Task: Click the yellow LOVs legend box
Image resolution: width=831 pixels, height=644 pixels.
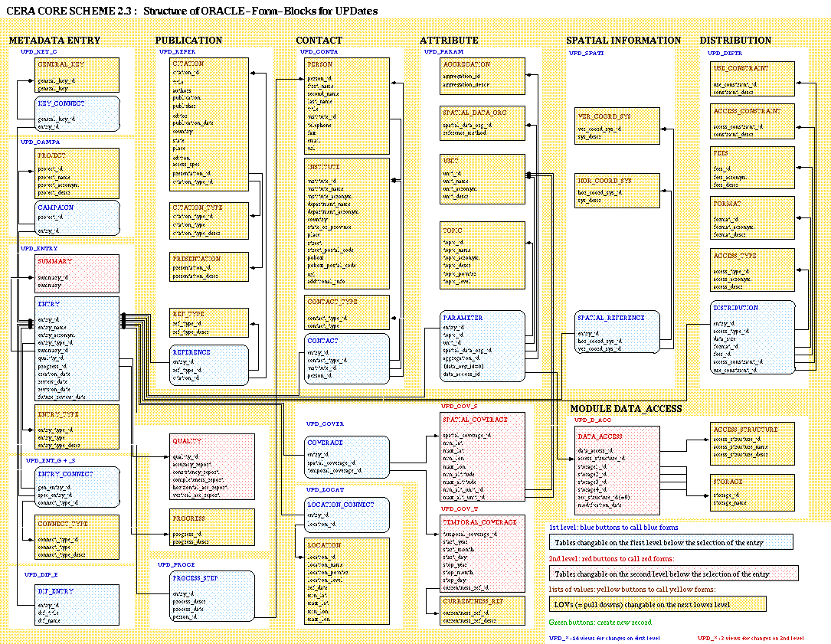Action: click(658, 604)
